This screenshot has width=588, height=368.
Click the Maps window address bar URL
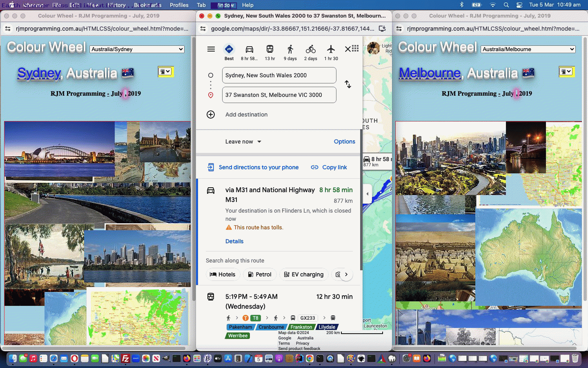click(292, 29)
